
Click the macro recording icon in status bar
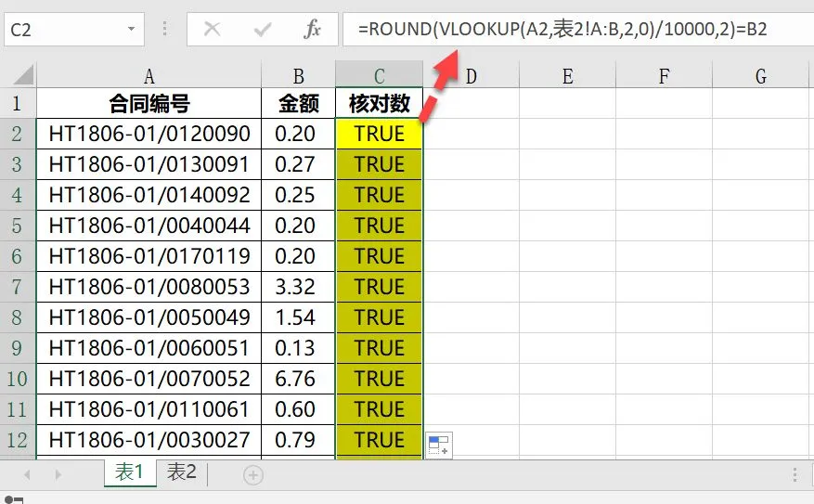[x=14, y=499]
